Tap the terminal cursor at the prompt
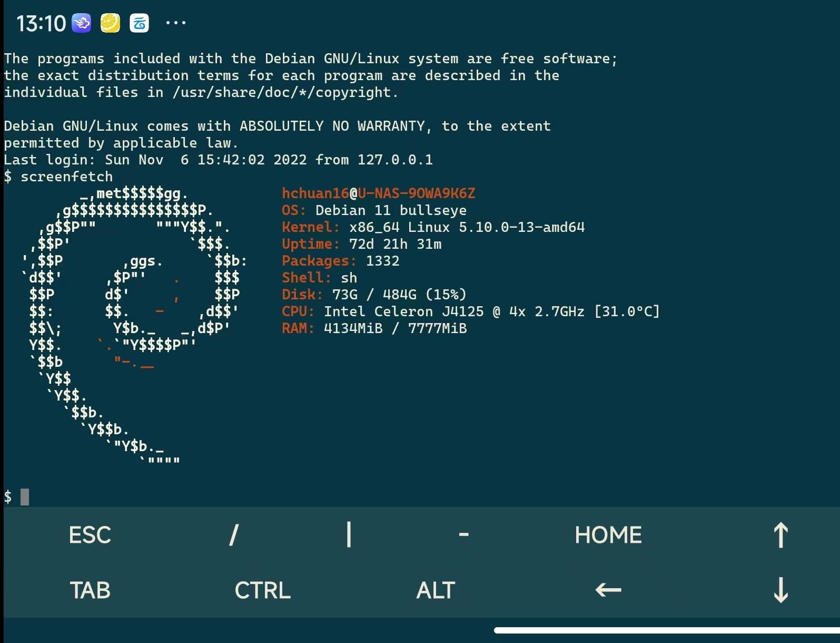Viewport: 840px width, 643px height. click(25, 497)
